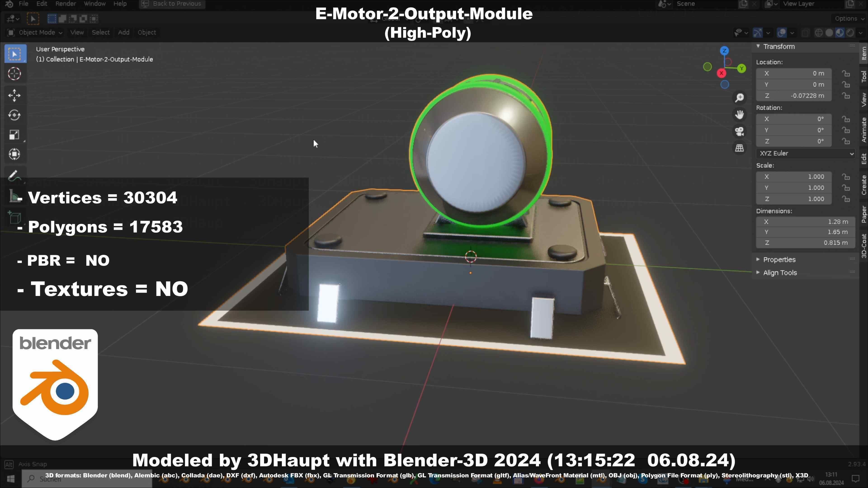Select the Transform tool
Viewport: 868px width, 488px height.
tap(14, 154)
